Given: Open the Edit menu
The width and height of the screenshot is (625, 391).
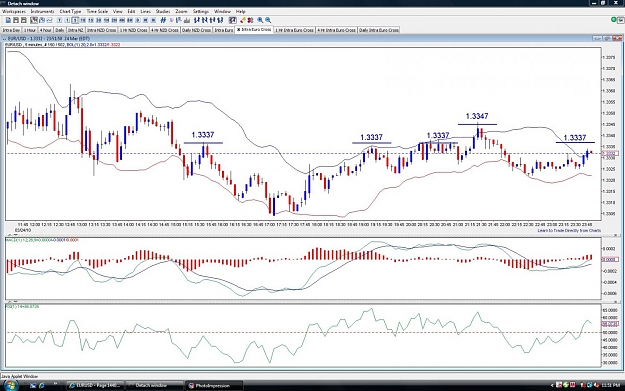Looking at the screenshot, I should point(131,12).
